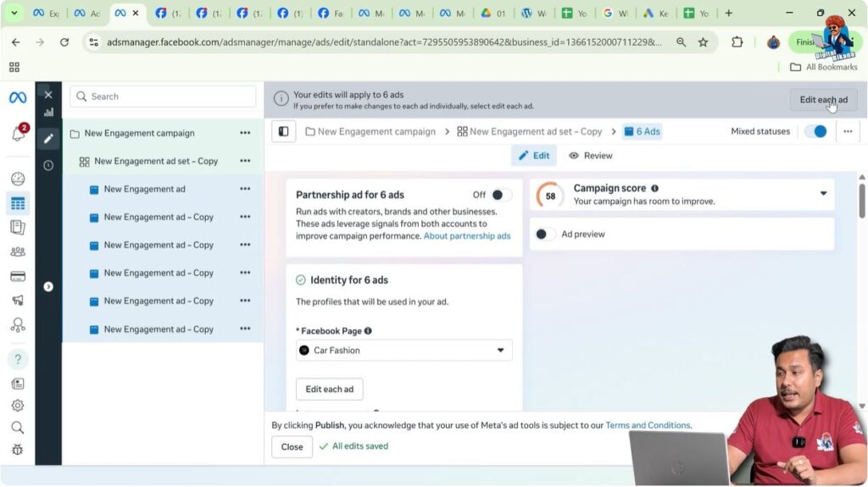Select 6 Ads breadcrumb
Screen dimensions: 868x487
[643, 132]
